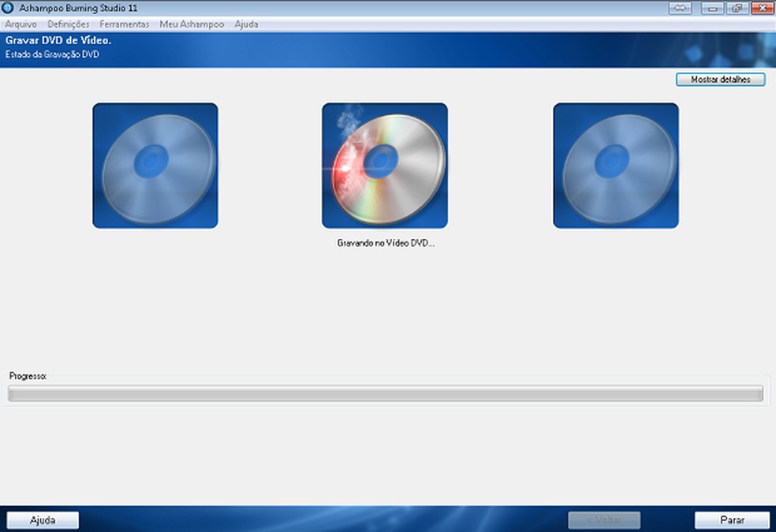This screenshot has height=532, width=776.
Task: Click the faded disc thumbnail below Mostrar detalhes
Action: 616,166
